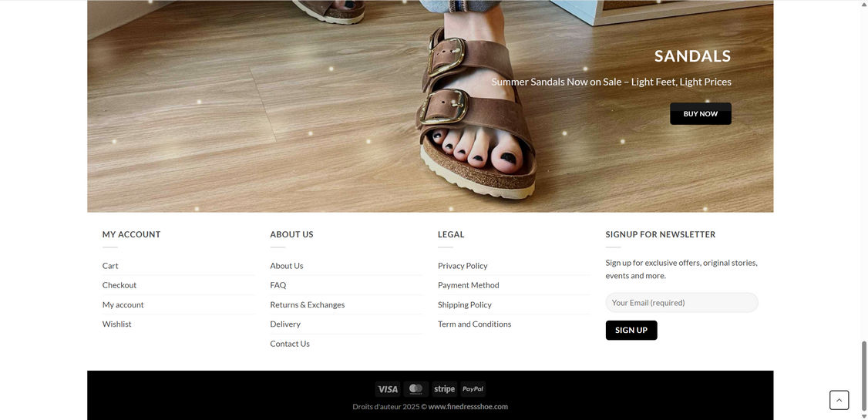Viewport: 868px width, 420px height.
Task: Open the Wishlist link
Action: pyautogui.click(x=117, y=324)
